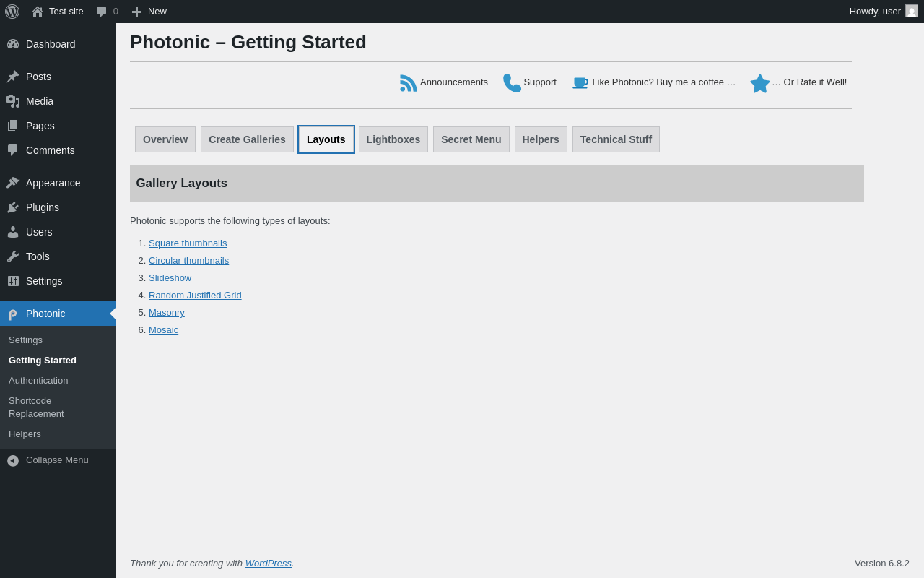Follow the Masonry layout link

pos(167,313)
